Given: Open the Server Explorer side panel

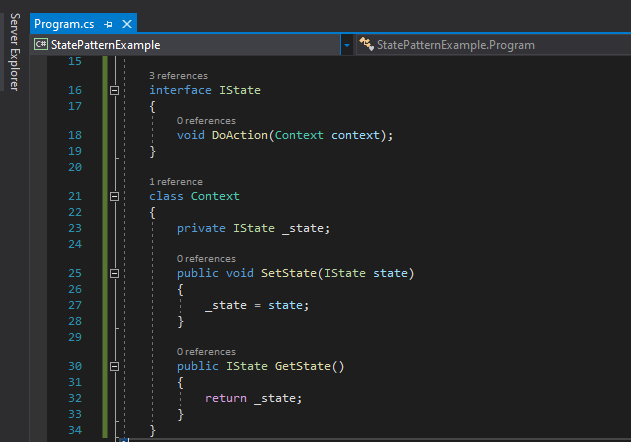Looking at the screenshot, I should [15, 52].
